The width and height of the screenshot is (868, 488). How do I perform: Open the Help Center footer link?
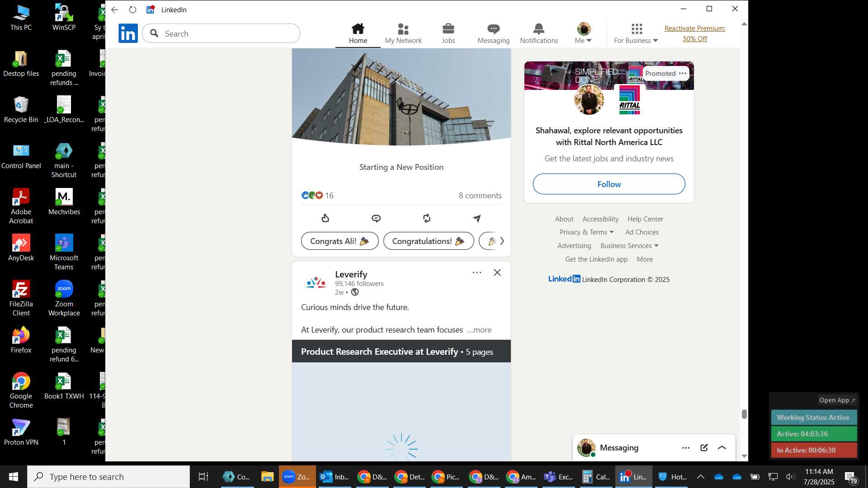click(x=645, y=219)
